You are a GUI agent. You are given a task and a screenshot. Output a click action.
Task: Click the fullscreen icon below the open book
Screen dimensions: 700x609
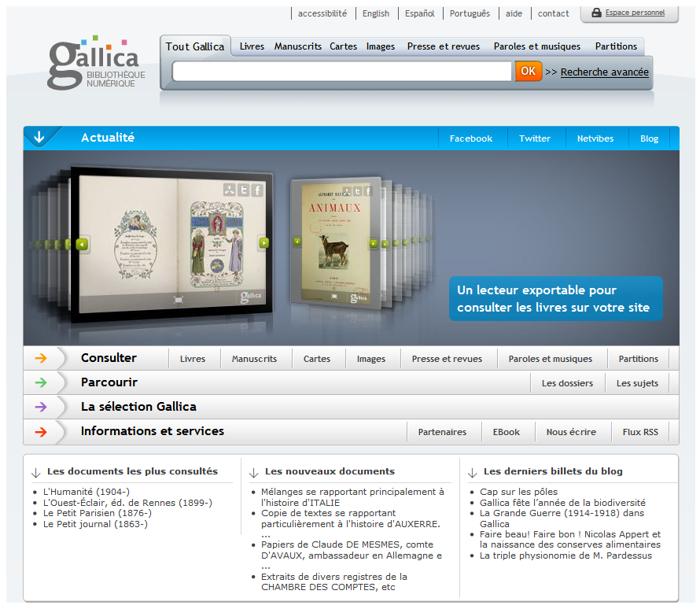[x=178, y=300]
